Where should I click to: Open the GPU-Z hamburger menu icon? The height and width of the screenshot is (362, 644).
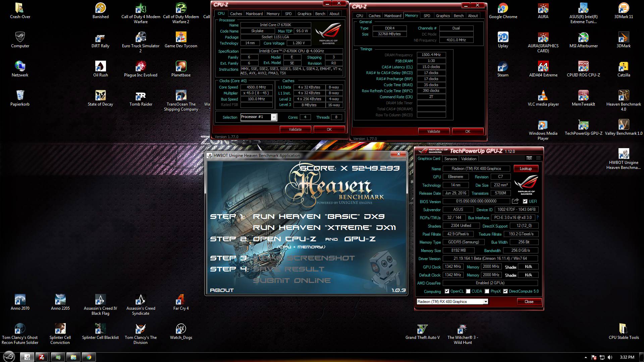538,158
